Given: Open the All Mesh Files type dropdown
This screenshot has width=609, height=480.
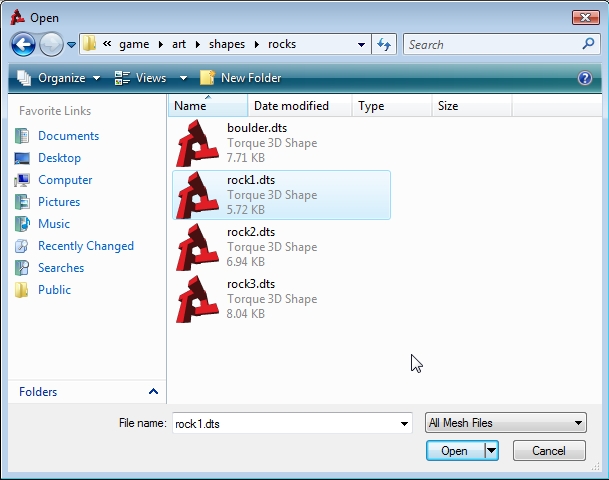Looking at the screenshot, I should coord(505,423).
